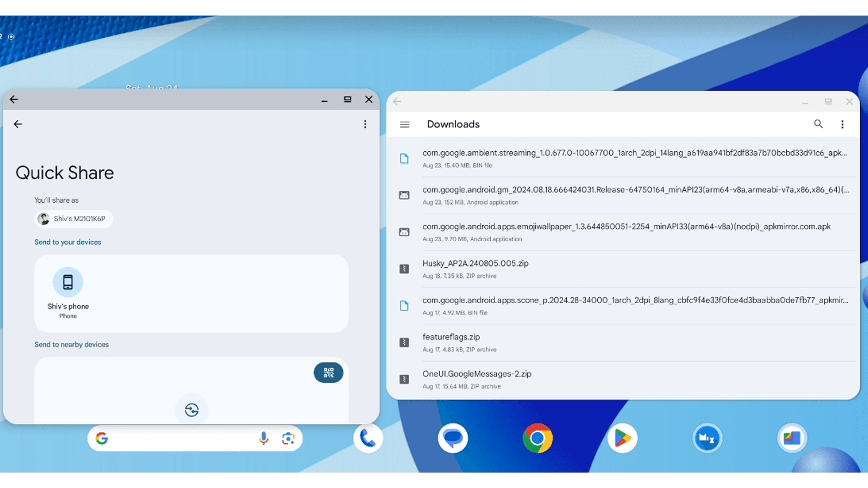
Task: Click the Quick Share window title bar back arrow
Action: point(14,100)
